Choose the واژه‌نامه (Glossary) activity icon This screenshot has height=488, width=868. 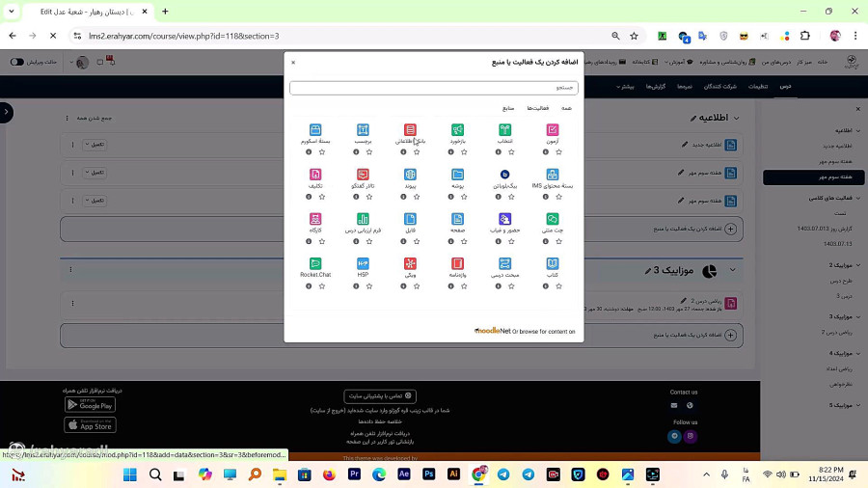[457, 264]
